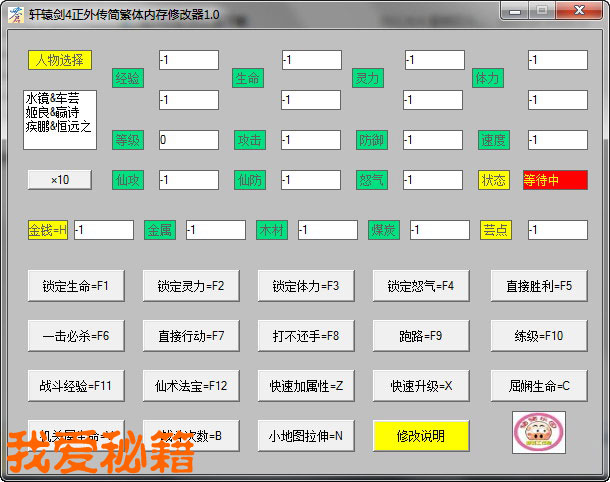Select 疾鹏&恒远之 in the character list
The height and width of the screenshot is (482, 610).
coord(58,126)
